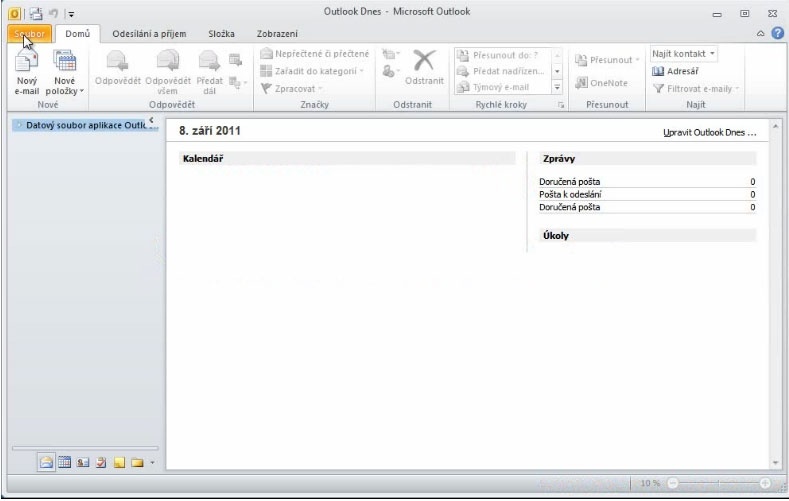Open the Najít kontakt dropdown arrow
789x501 pixels.
tap(712, 53)
